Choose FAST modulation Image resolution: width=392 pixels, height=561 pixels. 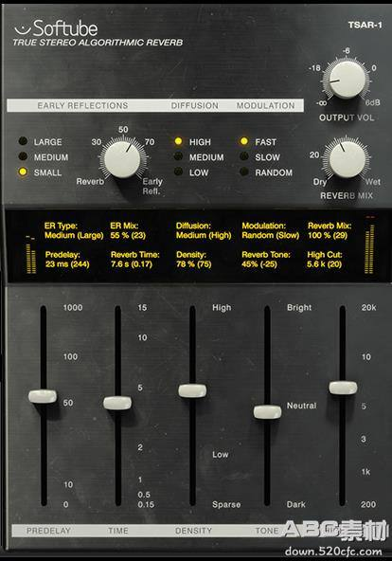pos(244,141)
